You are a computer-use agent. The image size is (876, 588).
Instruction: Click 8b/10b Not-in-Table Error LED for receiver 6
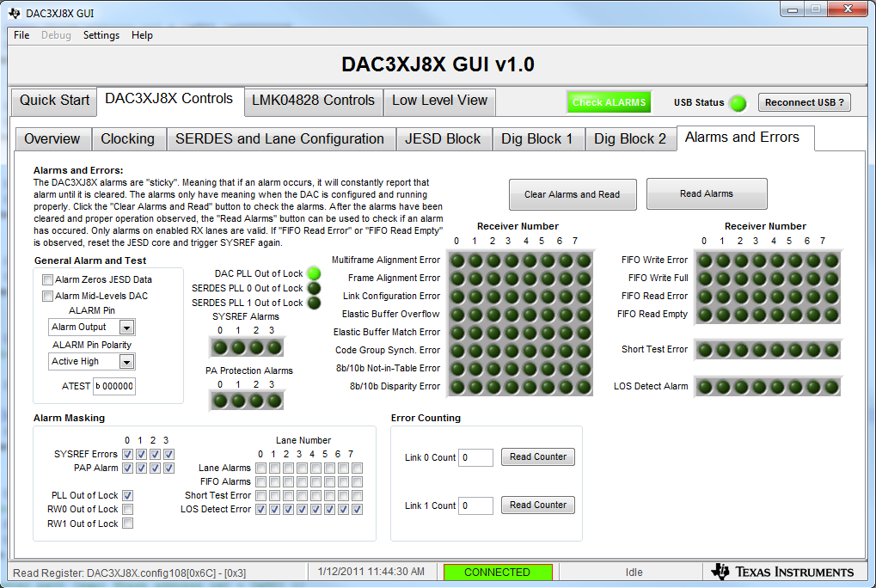pos(566,369)
